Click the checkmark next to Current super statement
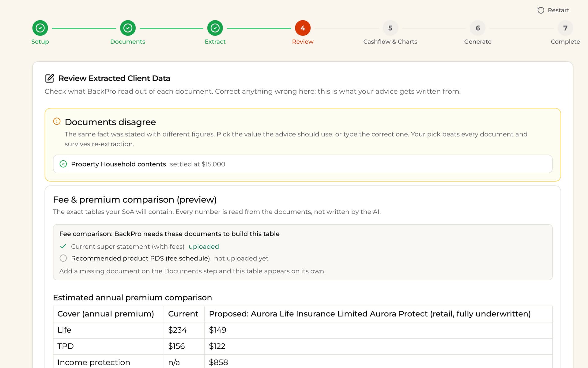 [63, 246]
